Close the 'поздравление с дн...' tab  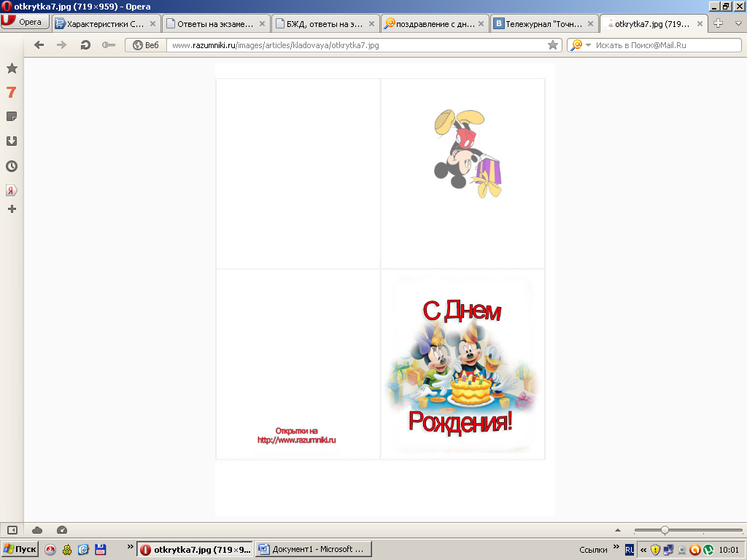(x=481, y=24)
